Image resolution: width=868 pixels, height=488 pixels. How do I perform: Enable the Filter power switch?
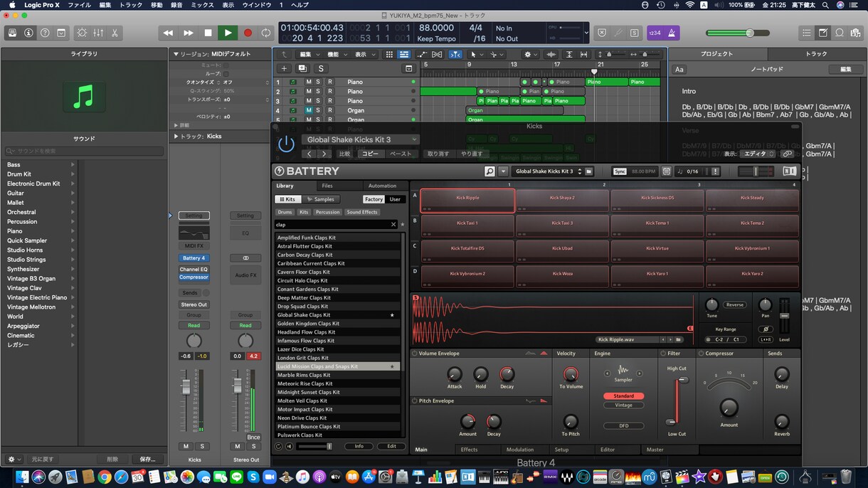coord(664,354)
